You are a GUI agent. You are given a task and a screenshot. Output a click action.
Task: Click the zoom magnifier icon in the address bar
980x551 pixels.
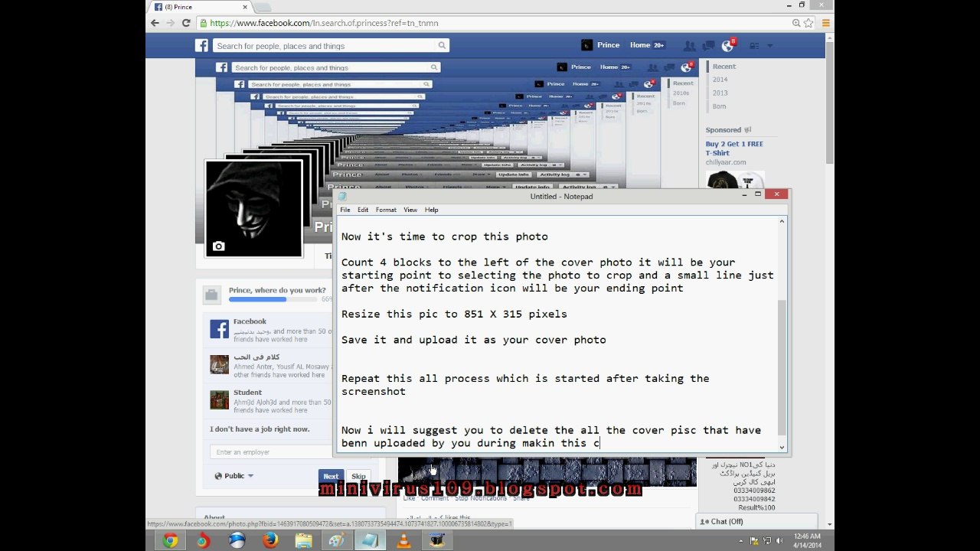(796, 23)
